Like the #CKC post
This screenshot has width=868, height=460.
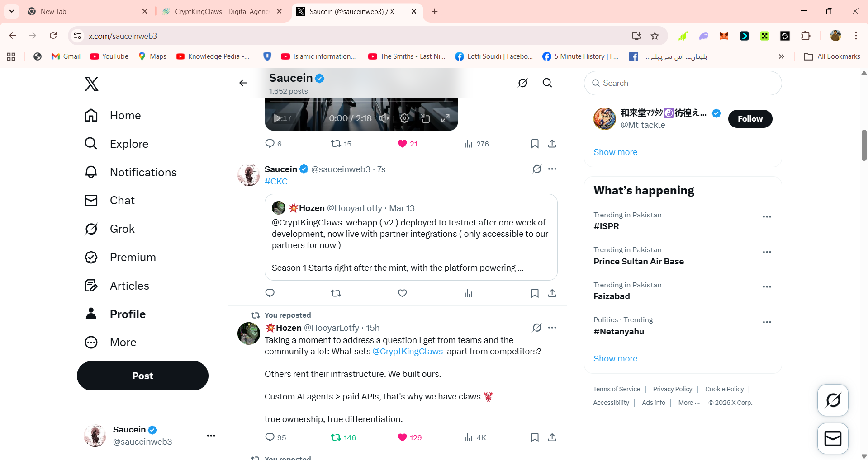coord(403,293)
